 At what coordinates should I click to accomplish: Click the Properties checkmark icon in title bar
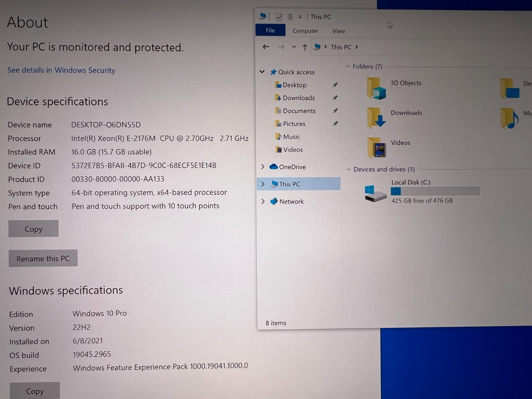[279, 17]
